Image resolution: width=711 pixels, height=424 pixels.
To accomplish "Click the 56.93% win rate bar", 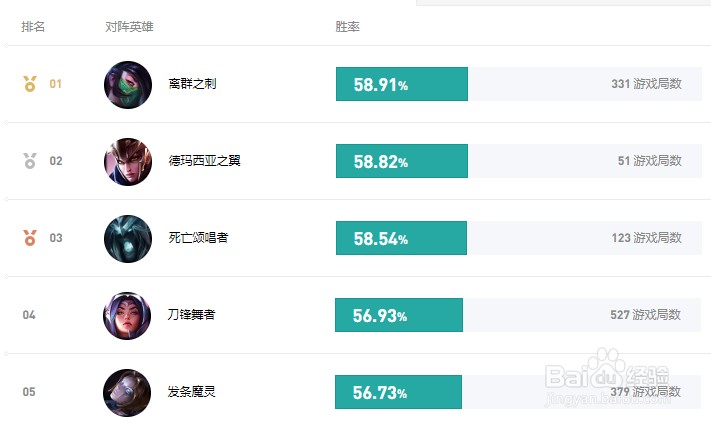I will pos(399,315).
